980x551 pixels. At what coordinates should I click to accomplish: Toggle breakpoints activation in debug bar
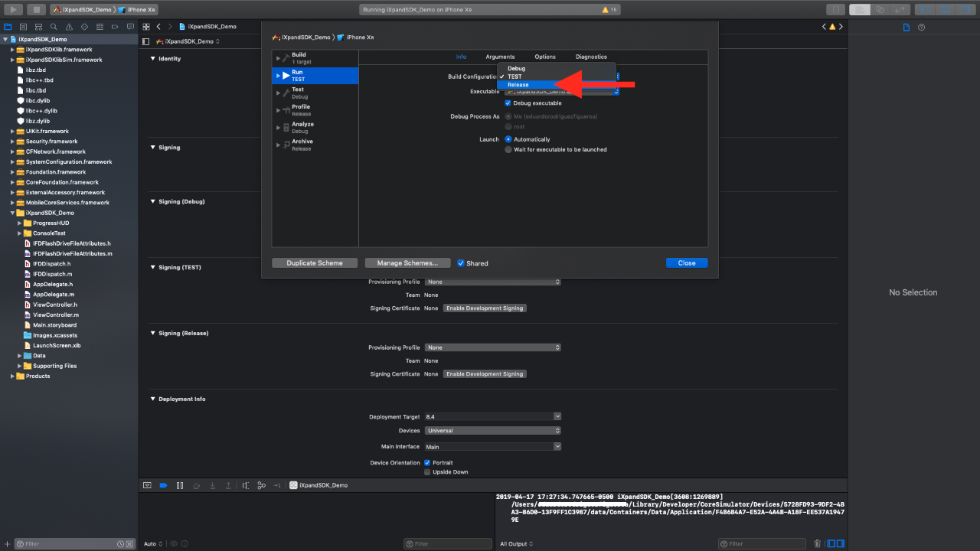point(163,485)
